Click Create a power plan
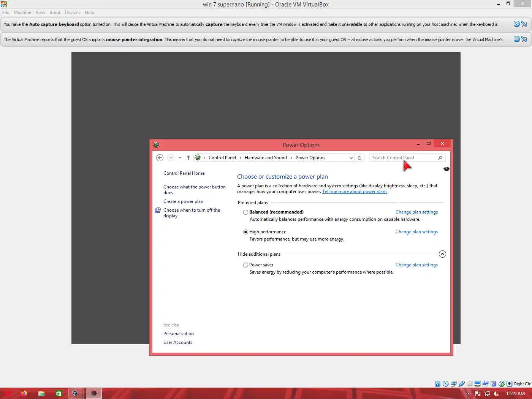Screen dimensions: 532x399 [183, 201]
